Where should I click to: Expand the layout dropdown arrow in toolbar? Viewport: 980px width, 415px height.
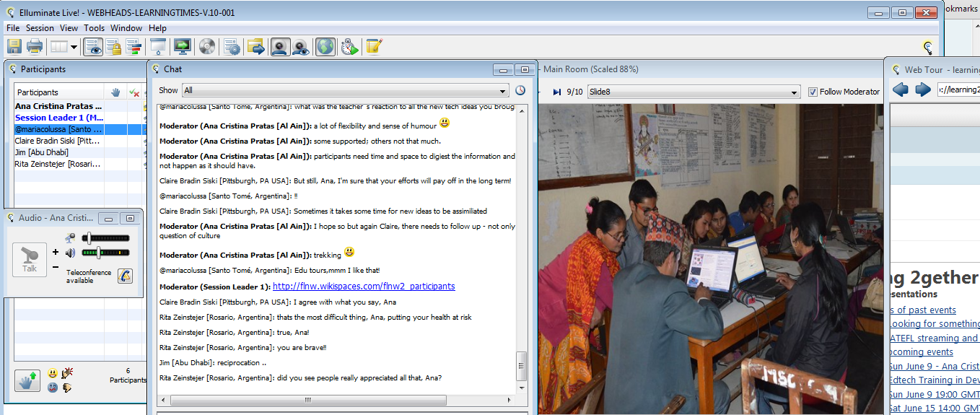tap(74, 47)
